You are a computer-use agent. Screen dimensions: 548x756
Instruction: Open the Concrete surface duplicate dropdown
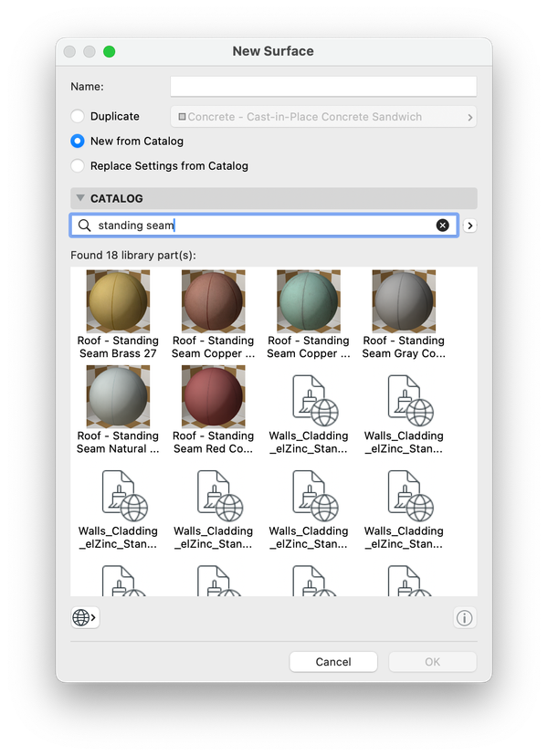[323, 117]
